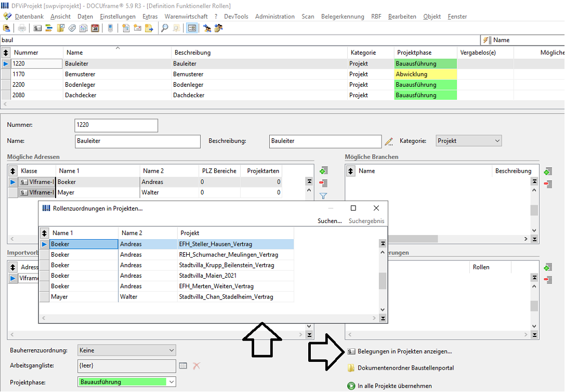Remove a row from Mögliche Branchen
Viewport: 565px width, 392px height.
[x=548, y=184]
